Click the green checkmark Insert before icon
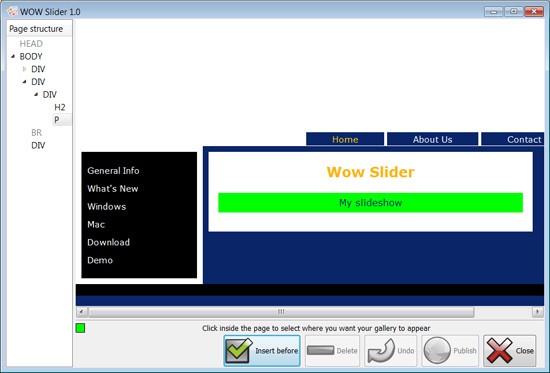Image resolution: width=550 pixels, height=373 pixels. coord(239,350)
